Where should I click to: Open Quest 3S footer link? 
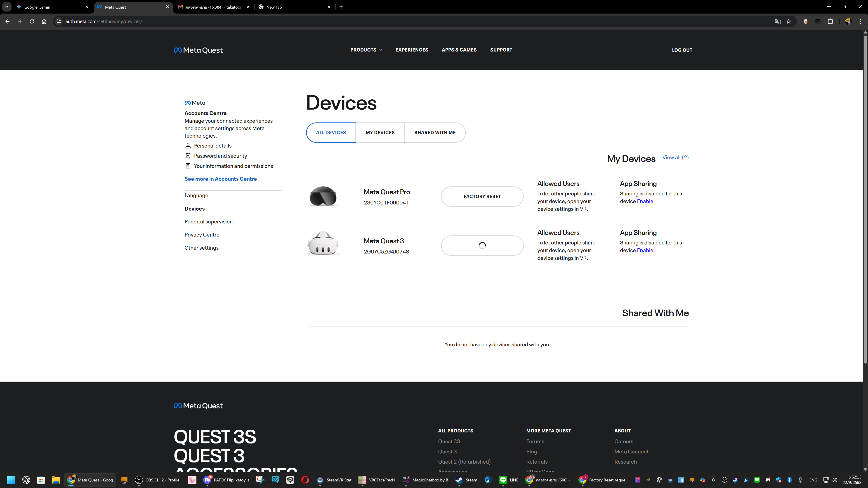[449, 441]
